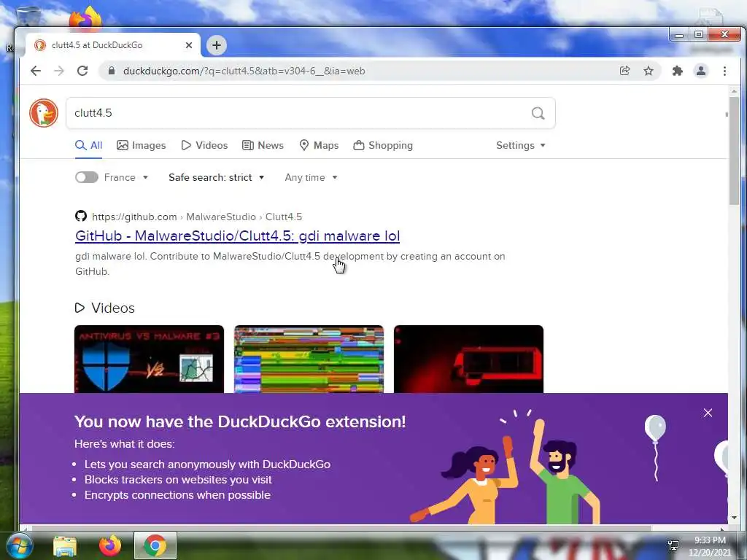Click the scrollbar up arrow
The width and height of the screenshot is (747, 560).
[734, 91]
